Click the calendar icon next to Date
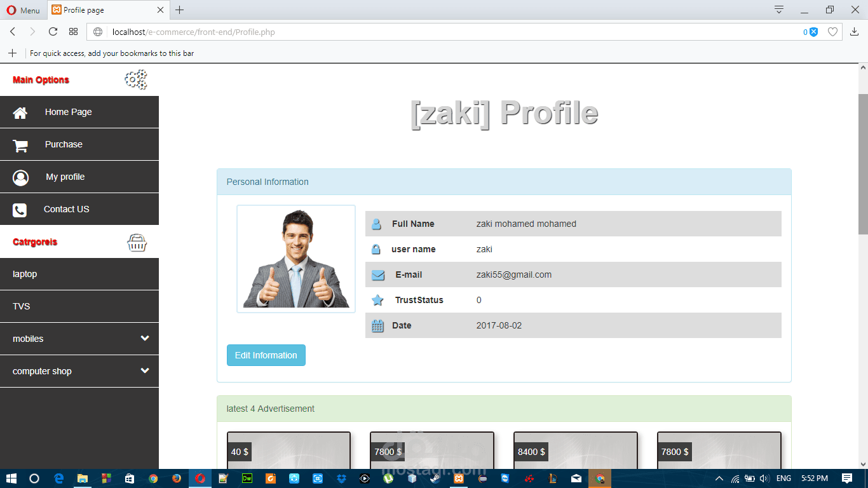 point(377,326)
